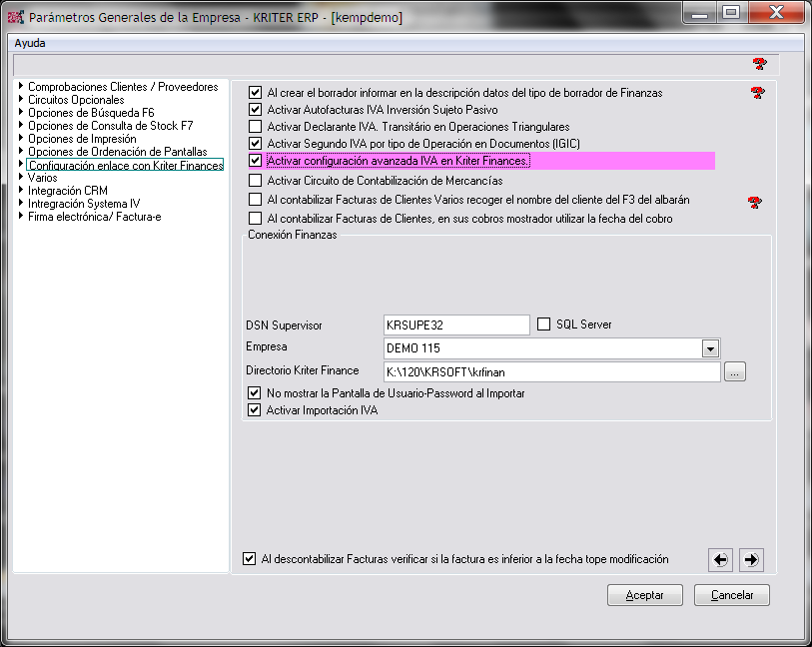Click the Directorio Kriter Finance path field

[552, 372]
